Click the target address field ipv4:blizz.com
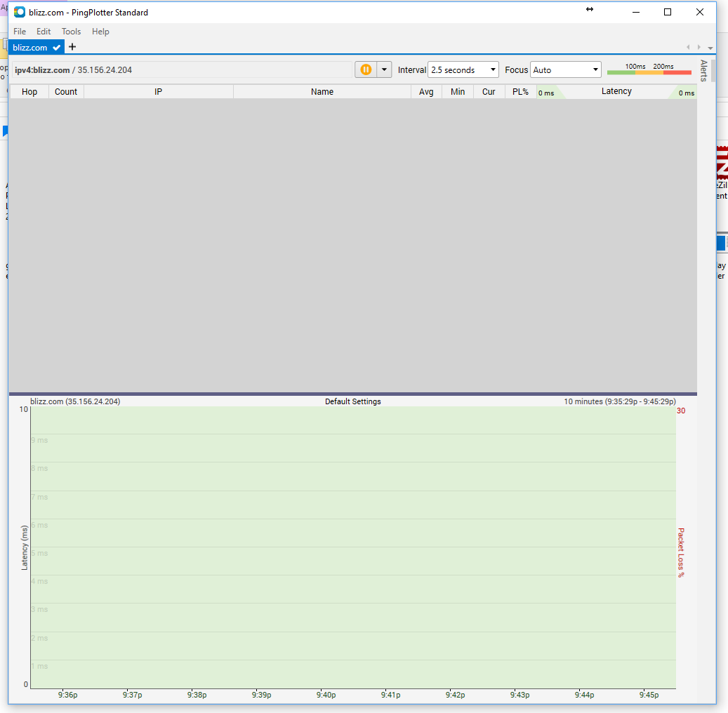 point(182,69)
